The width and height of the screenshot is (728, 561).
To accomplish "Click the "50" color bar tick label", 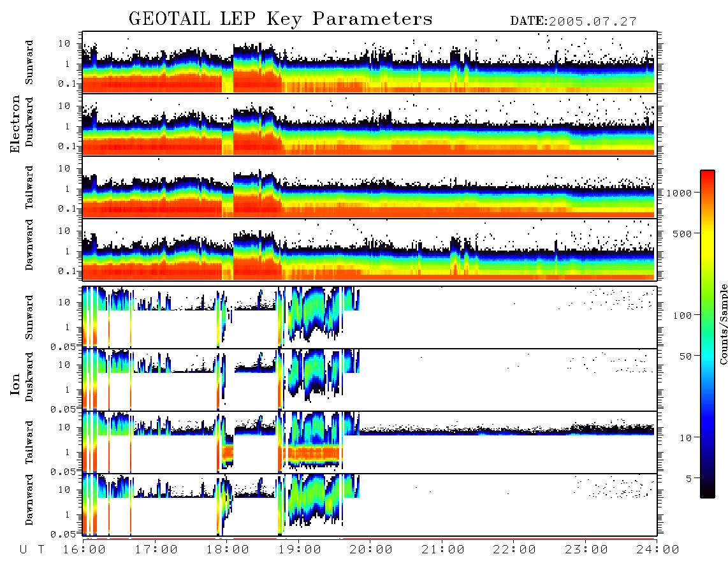I will coord(685,356).
